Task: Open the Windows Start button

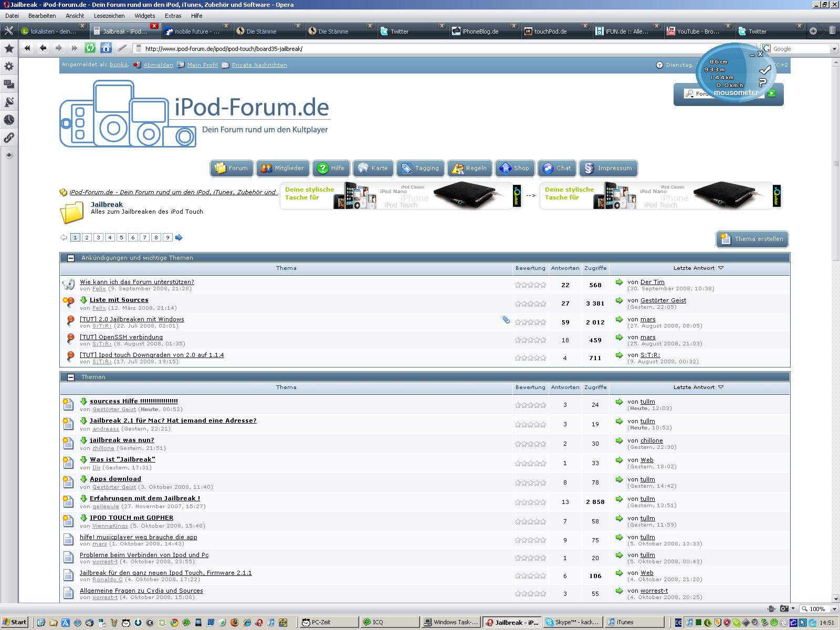Action: [x=14, y=622]
